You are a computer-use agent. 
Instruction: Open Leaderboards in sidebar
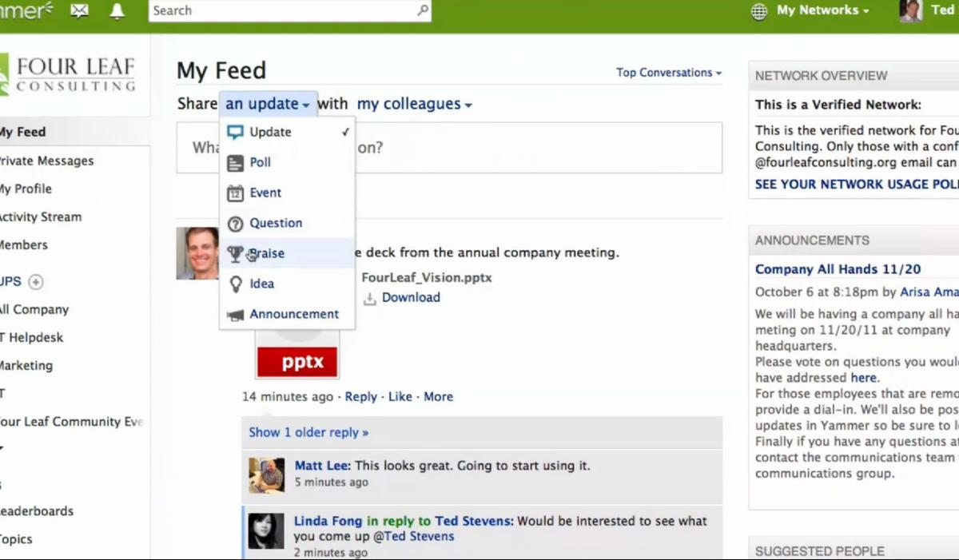[x=37, y=510]
